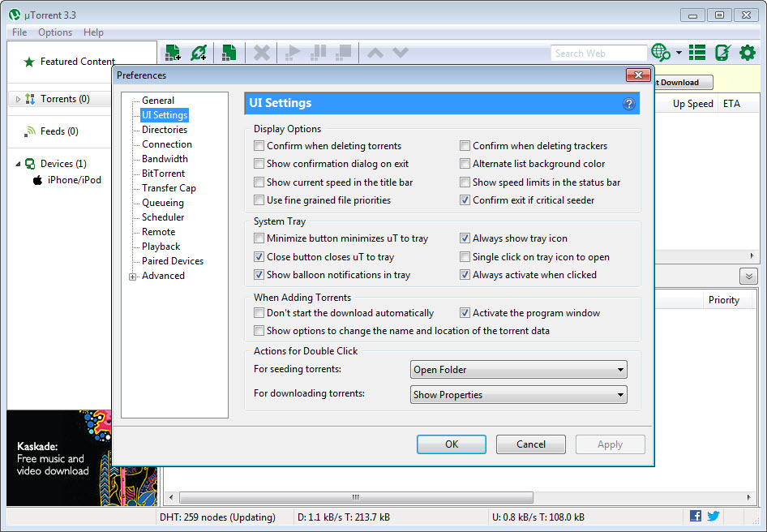Viewport: 767px width, 532px height.
Task: Click the Up Speed column header
Action: click(x=692, y=104)
